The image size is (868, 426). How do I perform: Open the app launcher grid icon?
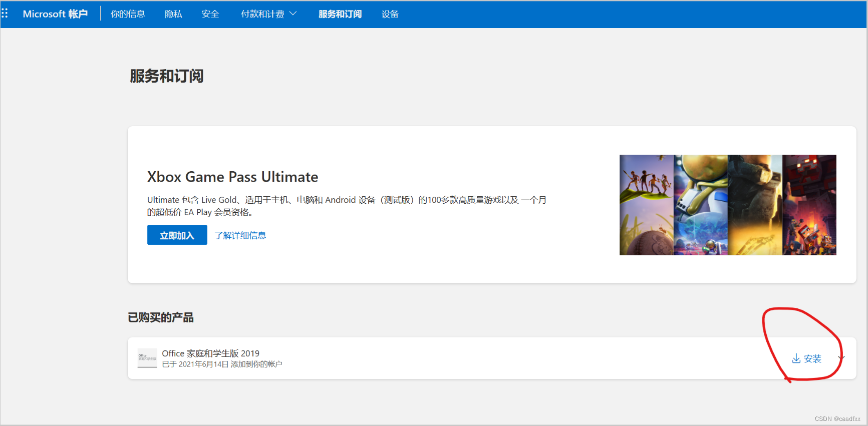click(5, 14)
